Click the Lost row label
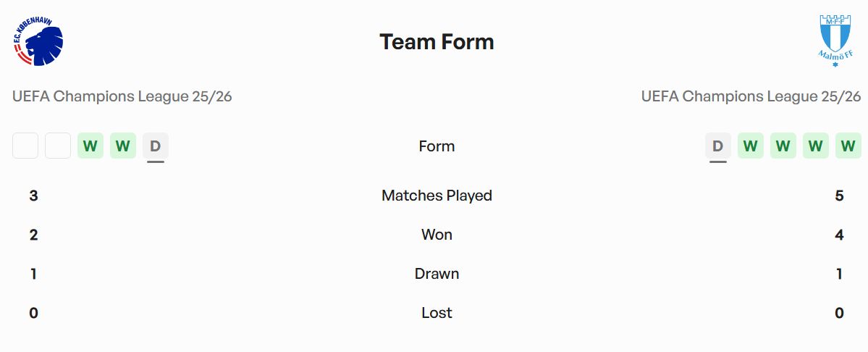Image resolution: width=868 pixels, height=352 pixels. click(437, 313)
